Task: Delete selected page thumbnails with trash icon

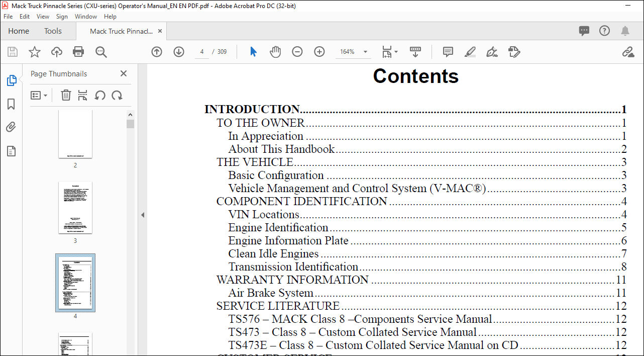Action: pyautogui.click(x=66, y=95)
